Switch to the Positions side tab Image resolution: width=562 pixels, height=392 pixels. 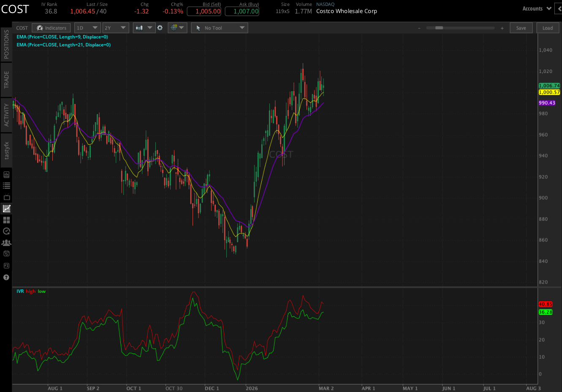point(6,44)
